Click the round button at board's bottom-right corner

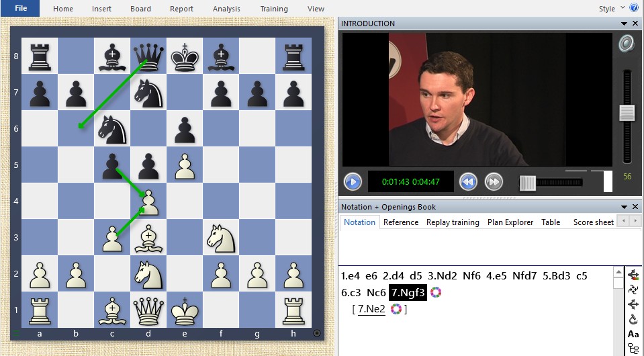pos(317,332)
